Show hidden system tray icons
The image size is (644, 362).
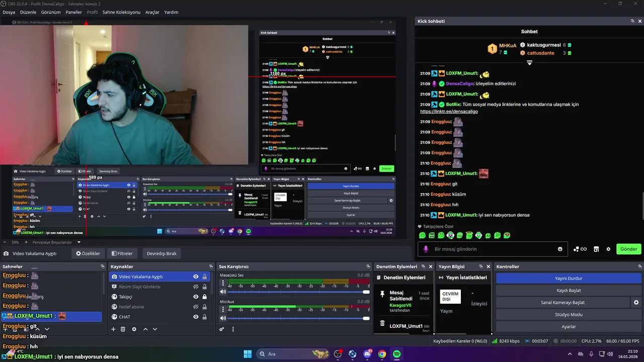(570, 354)
